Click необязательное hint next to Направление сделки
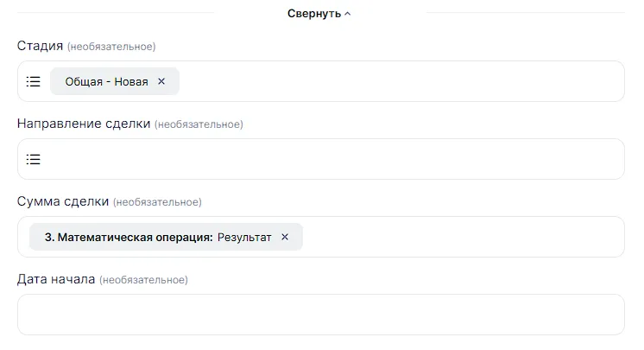The image size is (644, 350). click(x=199, y=124)
